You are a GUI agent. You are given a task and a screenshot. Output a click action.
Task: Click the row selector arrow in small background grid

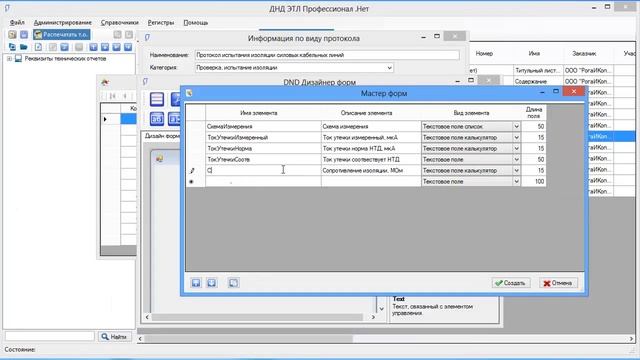coord(105,119)
